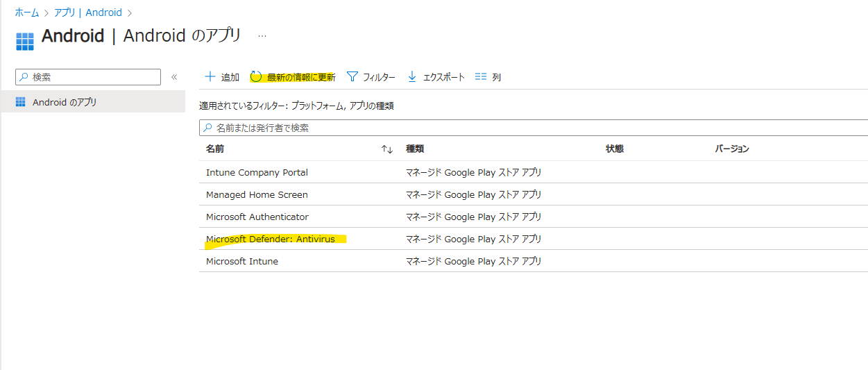Click the 追加 label in the toolbar
Image resolution: width=868 pixels, height=370 pixels.
(x=230, y=77)
